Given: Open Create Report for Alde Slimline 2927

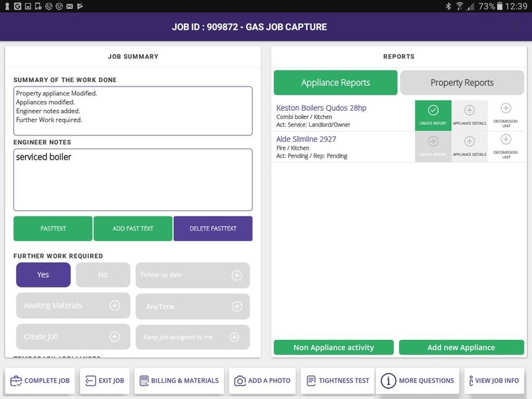Looking at the screenshot, I should pos(433,146).
